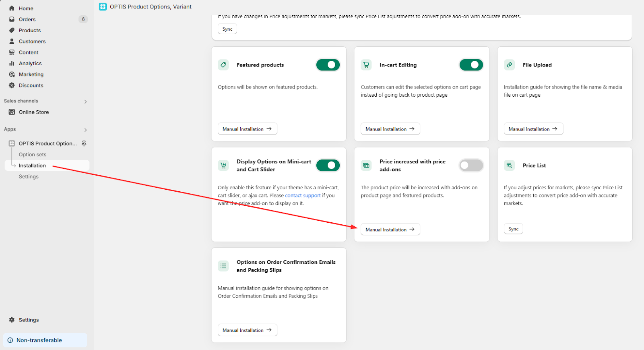Click Manual Installation in Featured products card
This screenshot has width=644, height=350.
(248, 129)
